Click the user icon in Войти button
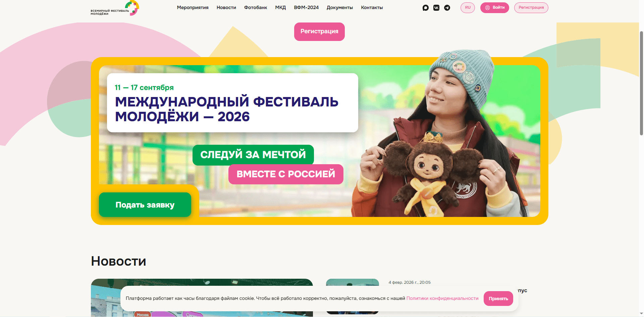Screen dimensions: 644x317 click(488, 8)
